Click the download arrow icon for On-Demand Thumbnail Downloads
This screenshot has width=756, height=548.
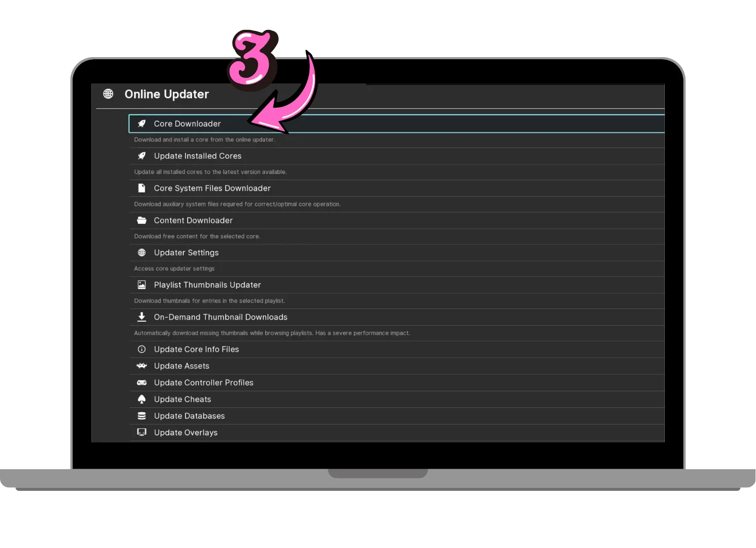click(x=142, y=317)
